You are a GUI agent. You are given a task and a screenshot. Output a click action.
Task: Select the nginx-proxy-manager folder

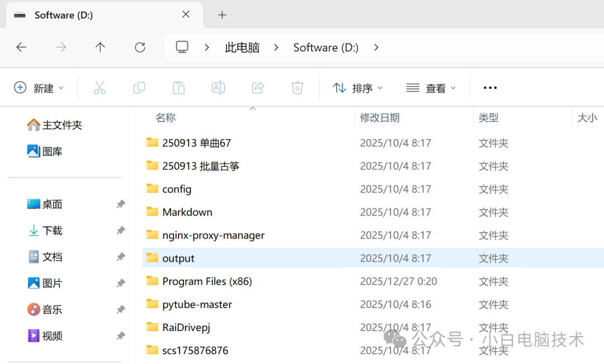pos(213,235)
